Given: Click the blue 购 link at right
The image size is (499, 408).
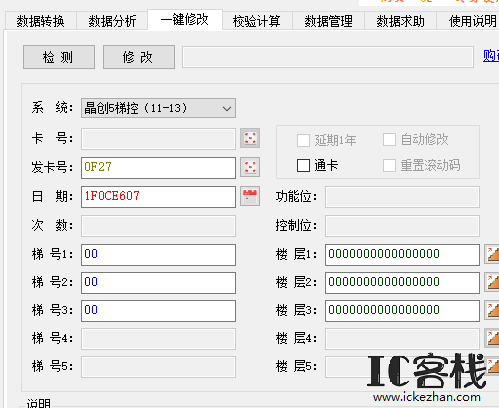Looking at the screenshot, I should 491,56.
